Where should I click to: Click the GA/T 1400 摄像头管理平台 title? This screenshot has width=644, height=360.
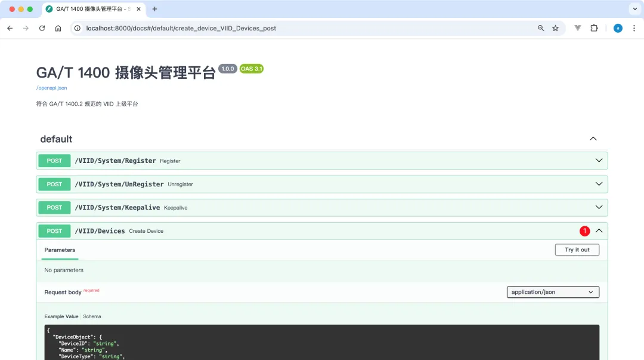click(x=126, y=73)
